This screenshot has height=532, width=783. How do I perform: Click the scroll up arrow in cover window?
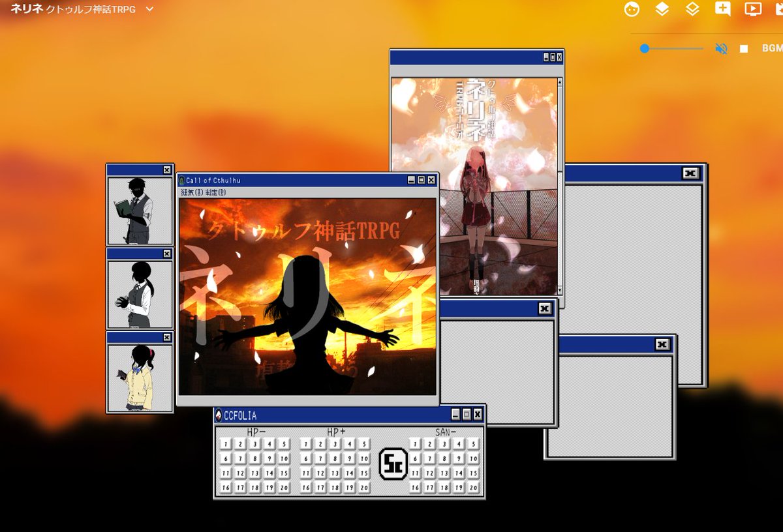point(559,82)
